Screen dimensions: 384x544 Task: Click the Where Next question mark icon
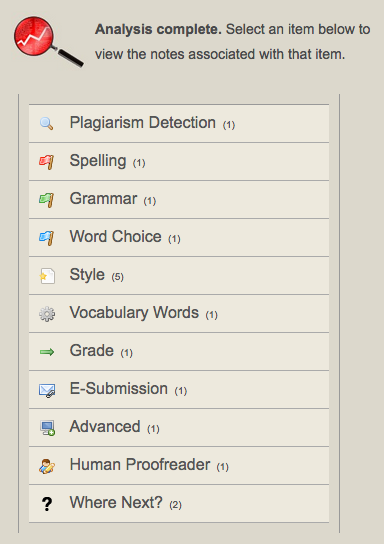tap(47, 504)
